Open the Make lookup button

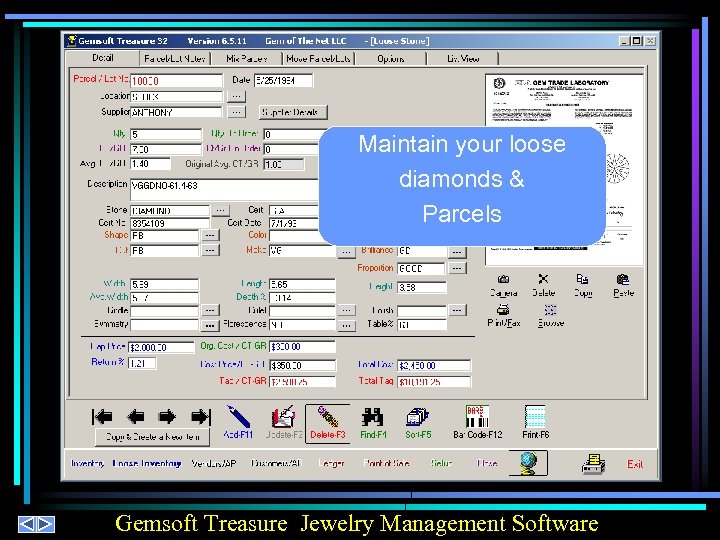point(346,252)
